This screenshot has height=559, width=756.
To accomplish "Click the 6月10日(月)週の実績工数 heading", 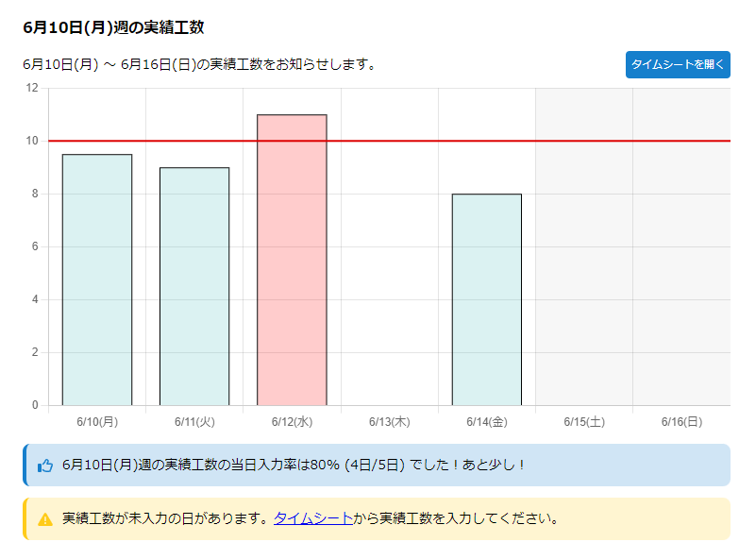I will click(113, 27).
